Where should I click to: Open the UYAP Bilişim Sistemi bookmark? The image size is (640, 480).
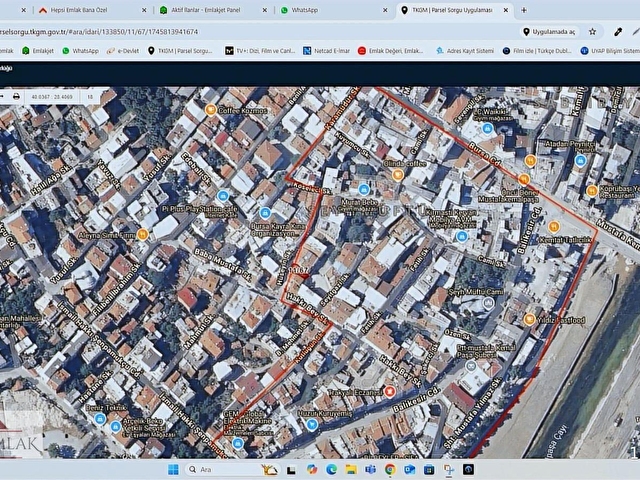[610, 51]
